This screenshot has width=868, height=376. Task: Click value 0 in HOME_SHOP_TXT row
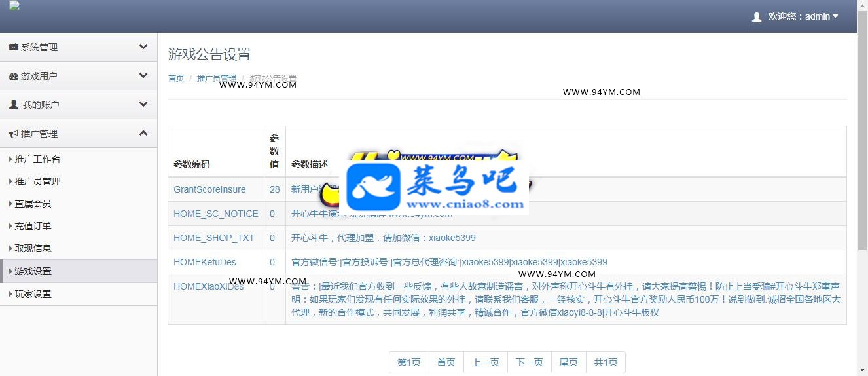[272, 238]
